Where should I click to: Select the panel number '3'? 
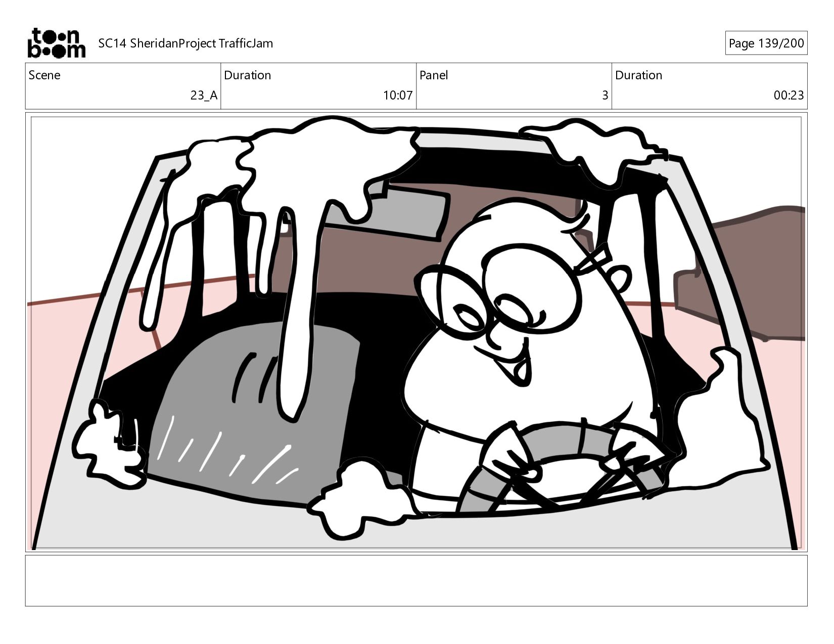click(605, 95)
